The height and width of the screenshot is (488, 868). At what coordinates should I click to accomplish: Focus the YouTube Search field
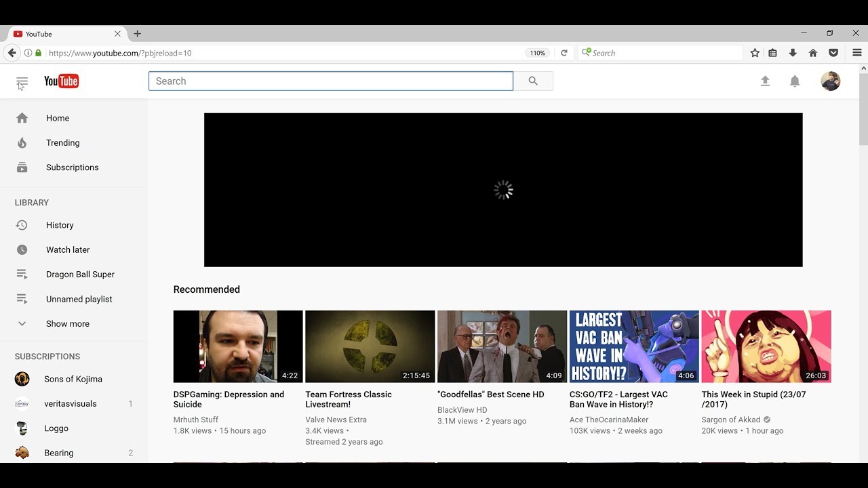point(331,81)
